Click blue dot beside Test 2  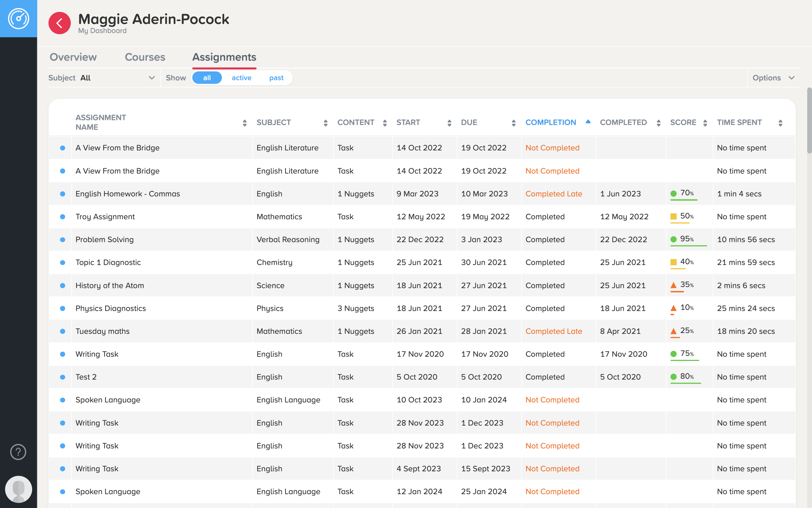(62, 377)
